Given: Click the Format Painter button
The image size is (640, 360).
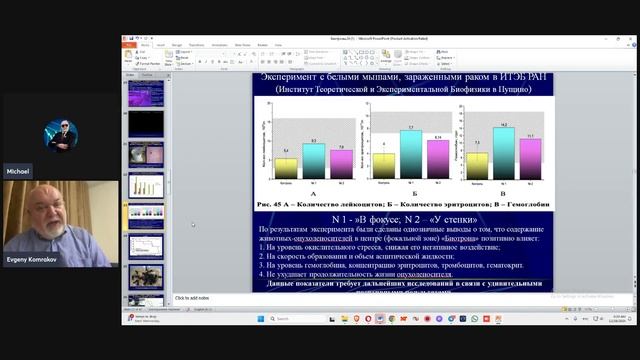Looking at the screenshot, I should click(148, 64).
